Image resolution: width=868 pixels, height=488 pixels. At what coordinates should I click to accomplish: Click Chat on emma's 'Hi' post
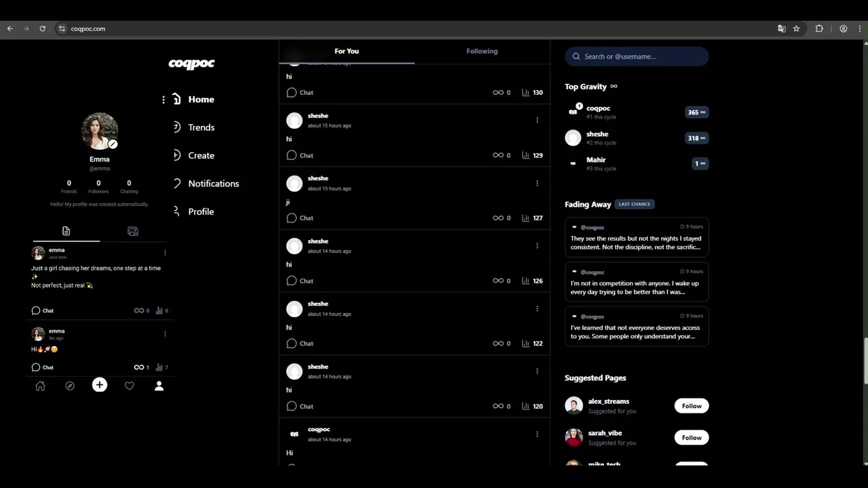pos(42,367)
